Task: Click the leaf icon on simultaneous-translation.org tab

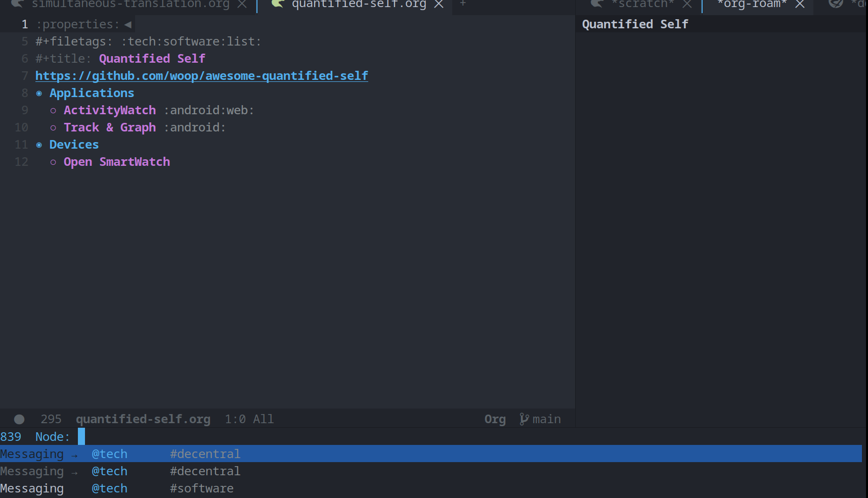Action: [x=17, y=5]
